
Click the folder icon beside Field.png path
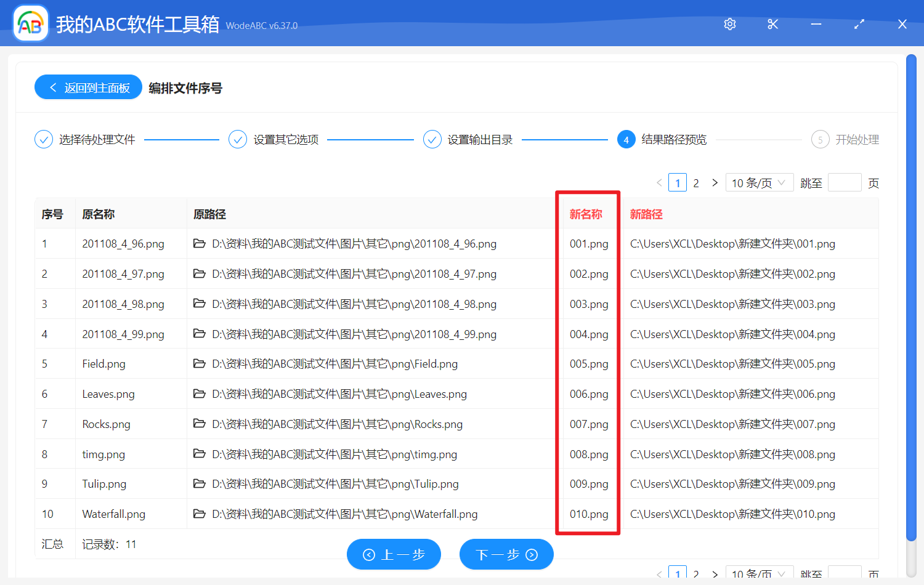pyautogui.click(x=198, y=364)
